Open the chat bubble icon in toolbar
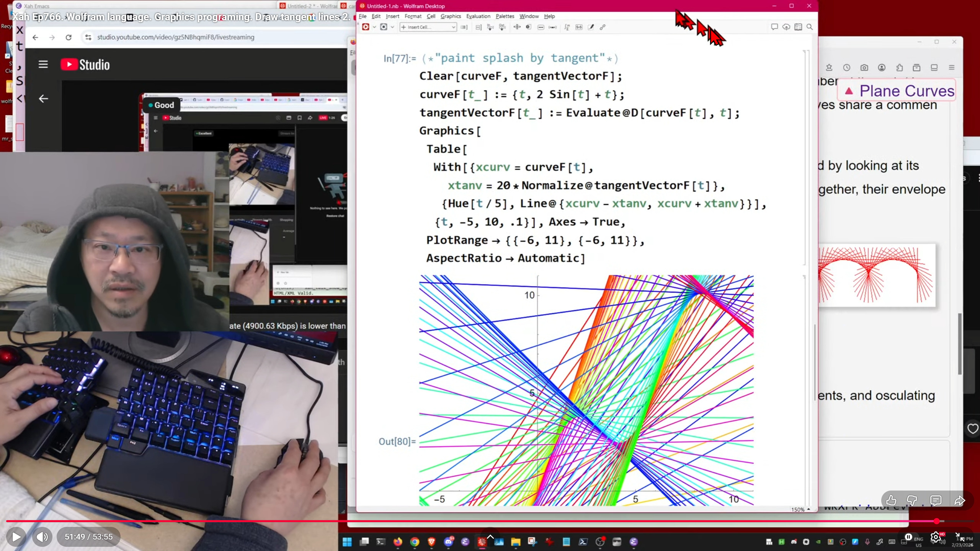Viewport: 980px width, 551px height. (x=774, y=27)
